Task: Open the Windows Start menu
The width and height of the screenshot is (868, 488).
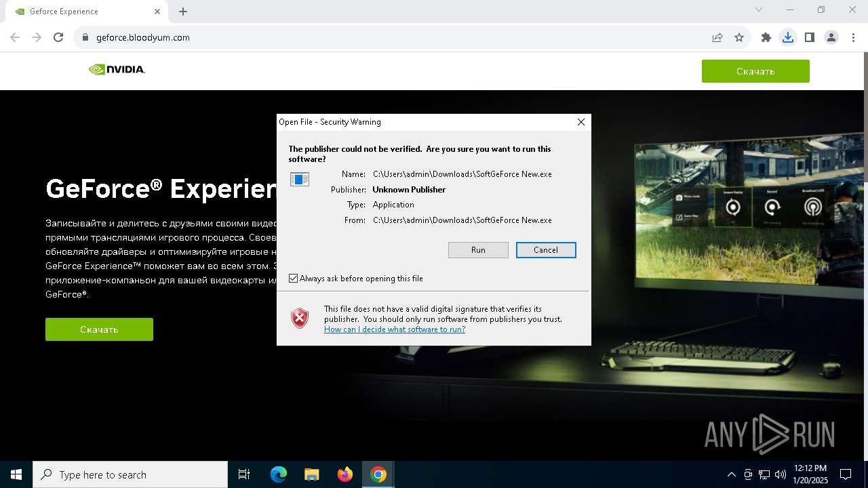Action: (x=16, y=474)
